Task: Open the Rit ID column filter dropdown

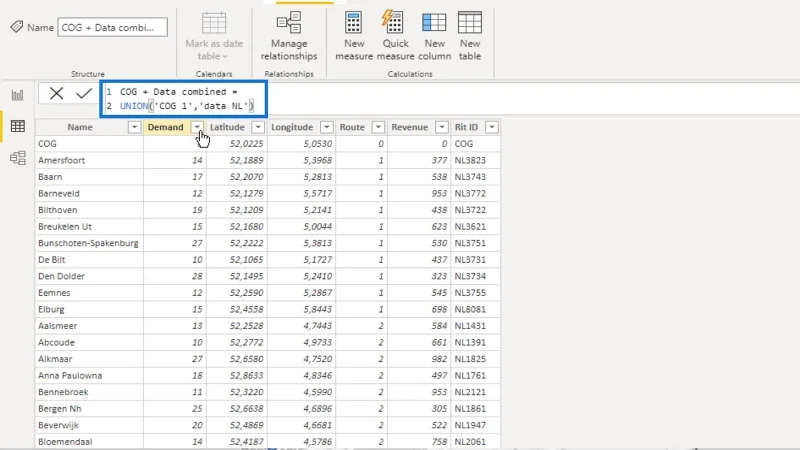Action: point(491,127)
